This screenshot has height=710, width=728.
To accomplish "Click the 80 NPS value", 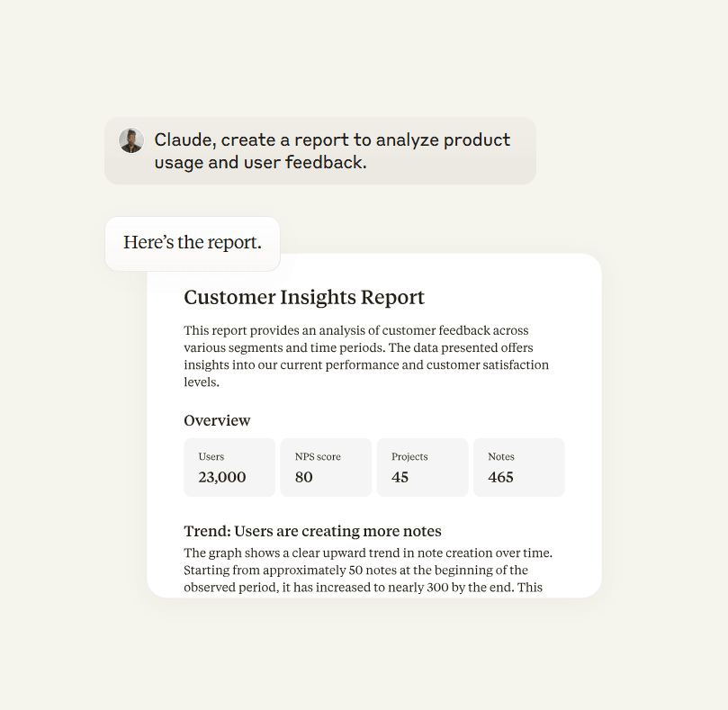I will [303, 477].
